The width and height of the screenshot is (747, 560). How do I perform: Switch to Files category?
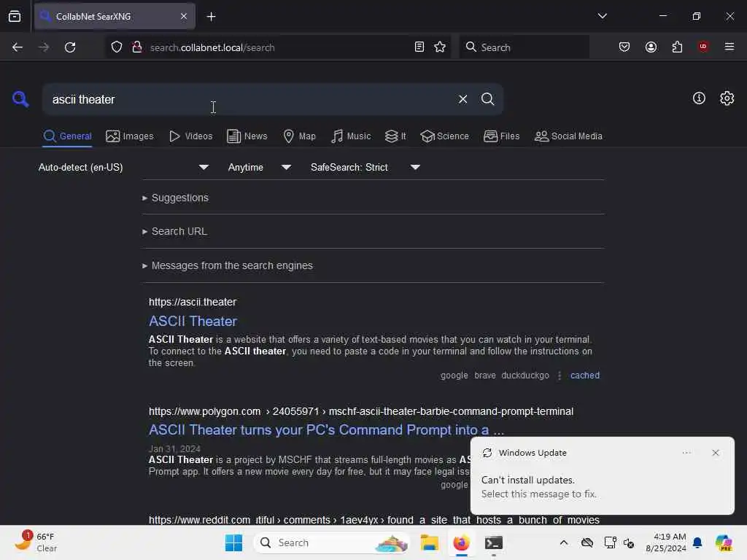[x=501, y=136]
